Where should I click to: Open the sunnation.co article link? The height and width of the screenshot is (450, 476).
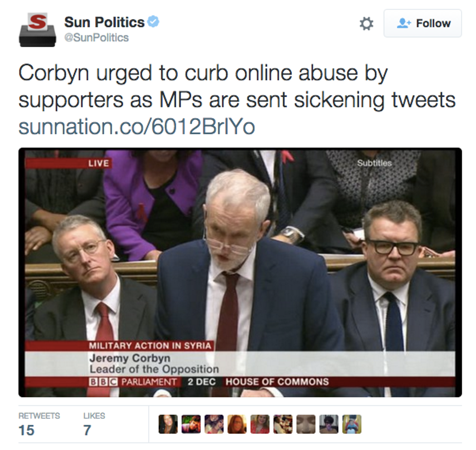(136, 126)
